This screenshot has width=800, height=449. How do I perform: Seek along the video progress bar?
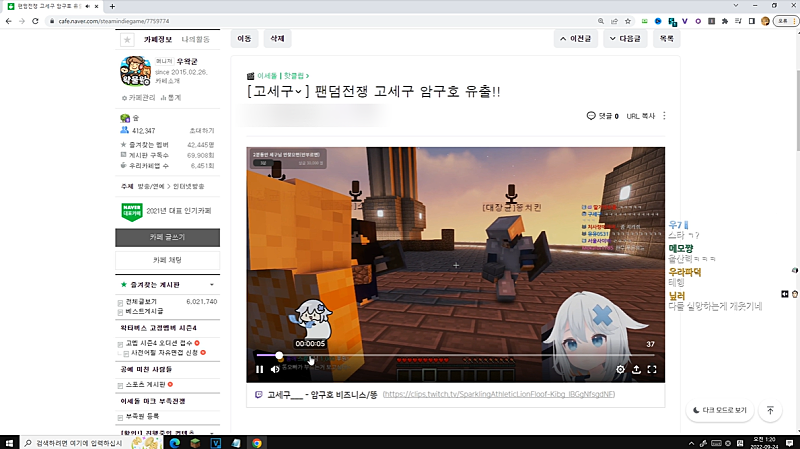455,355
